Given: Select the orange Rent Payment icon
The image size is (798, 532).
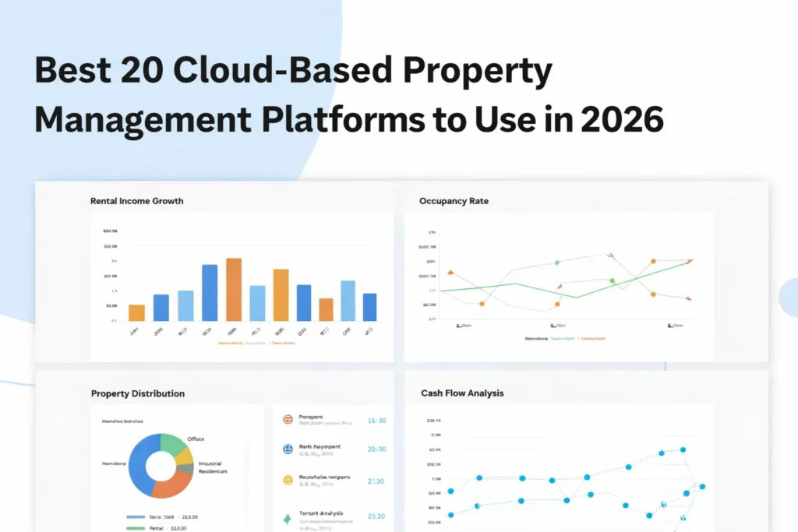Looking at the screenshot, I should click(x=288, y=420).
